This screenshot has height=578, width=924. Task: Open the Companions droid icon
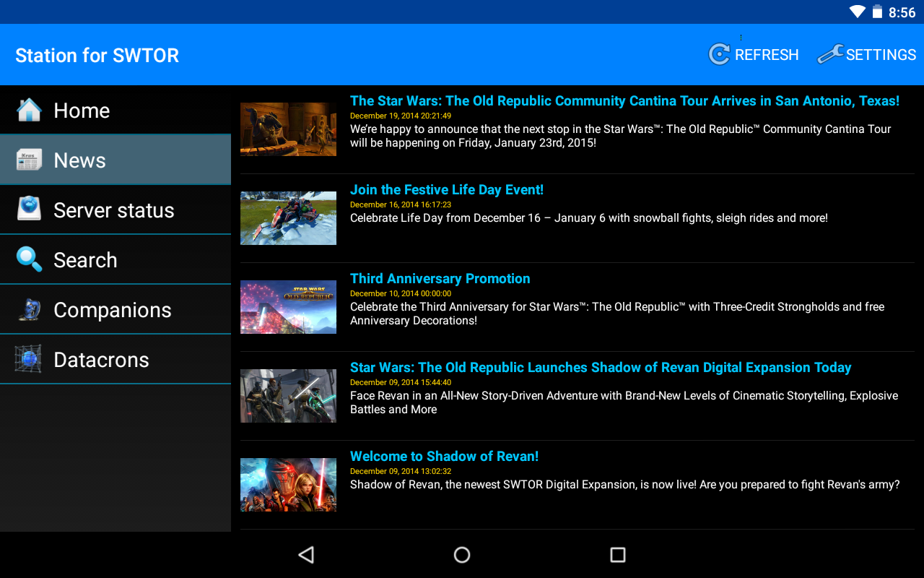tap(29, 309)
